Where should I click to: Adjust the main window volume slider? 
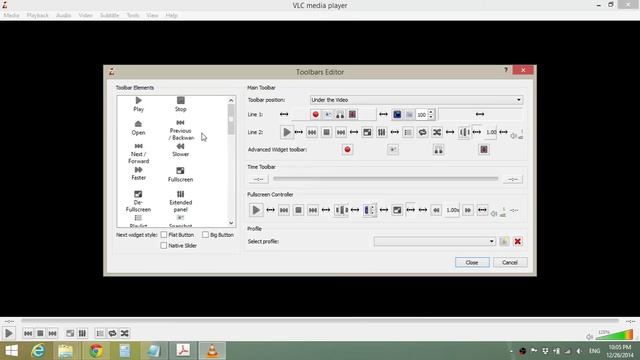[614, 336]
